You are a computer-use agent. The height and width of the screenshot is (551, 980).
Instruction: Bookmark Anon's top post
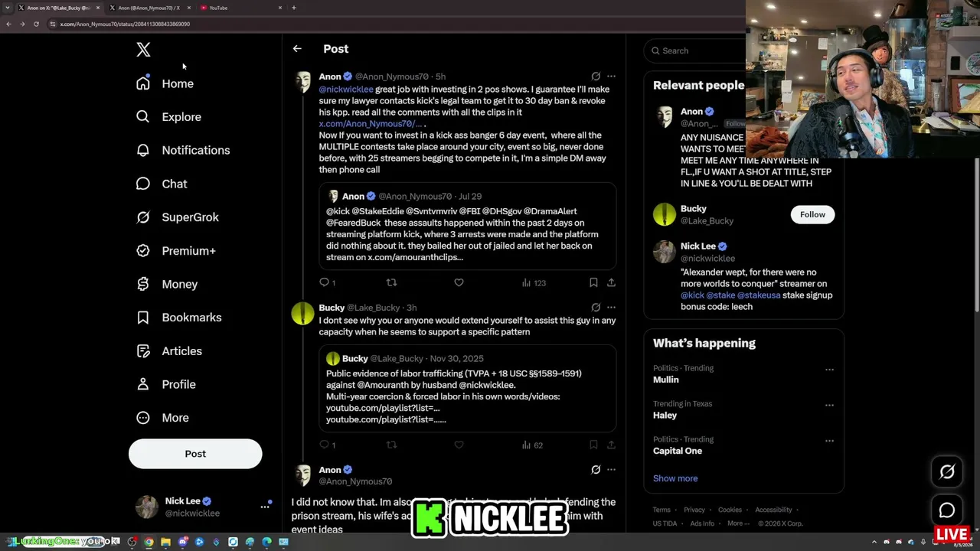[593, 283]
